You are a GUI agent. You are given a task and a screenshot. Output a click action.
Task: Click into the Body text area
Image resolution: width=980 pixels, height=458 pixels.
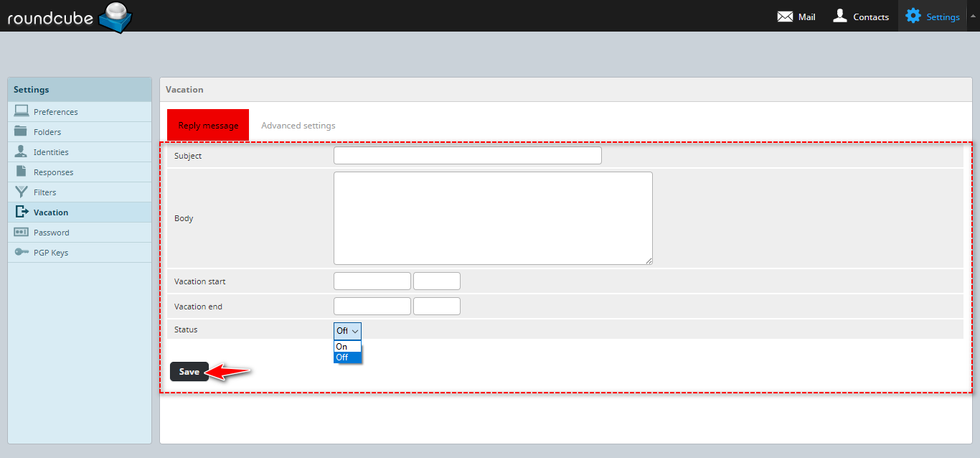[x=493, y=218]
